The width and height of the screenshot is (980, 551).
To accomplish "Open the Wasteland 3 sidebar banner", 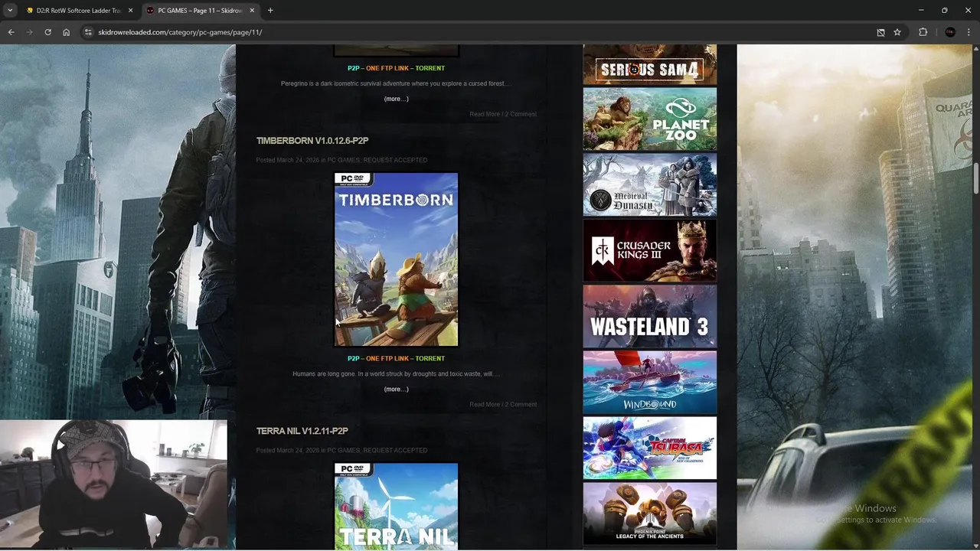I will pyautogui.click(x=650, y=316).
